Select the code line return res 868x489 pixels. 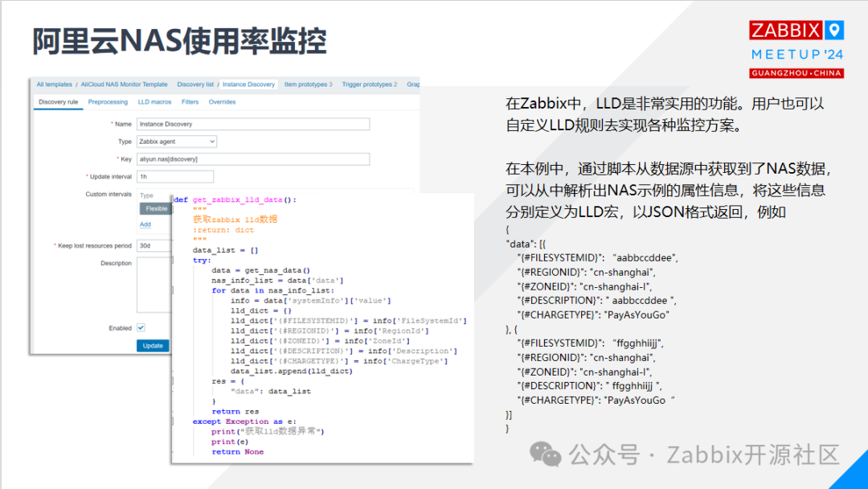click(235, 412)
